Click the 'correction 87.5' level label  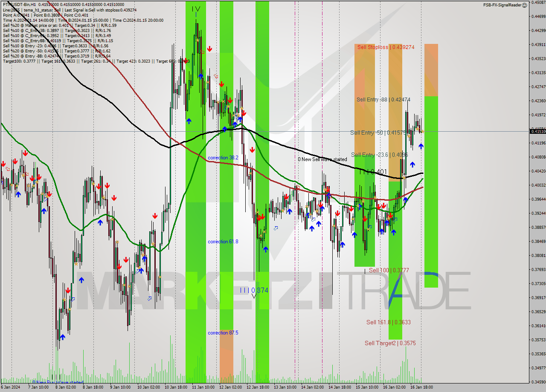click(223, 333)
